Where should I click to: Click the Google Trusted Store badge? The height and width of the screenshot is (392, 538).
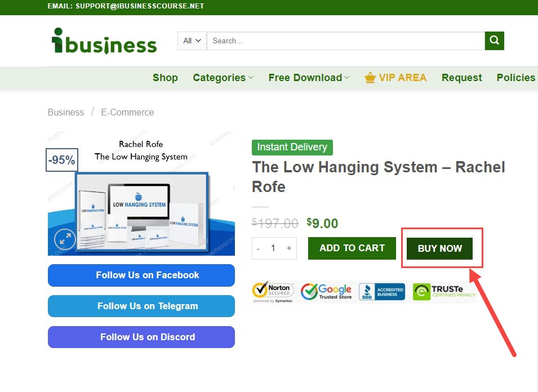pyautogui.click(x=326, y=292)
